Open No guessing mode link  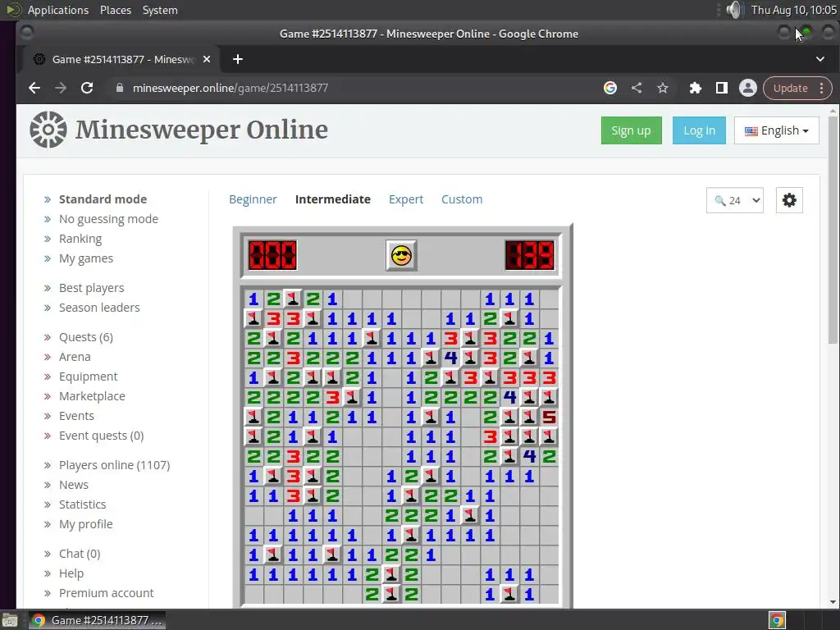point(108,219)
